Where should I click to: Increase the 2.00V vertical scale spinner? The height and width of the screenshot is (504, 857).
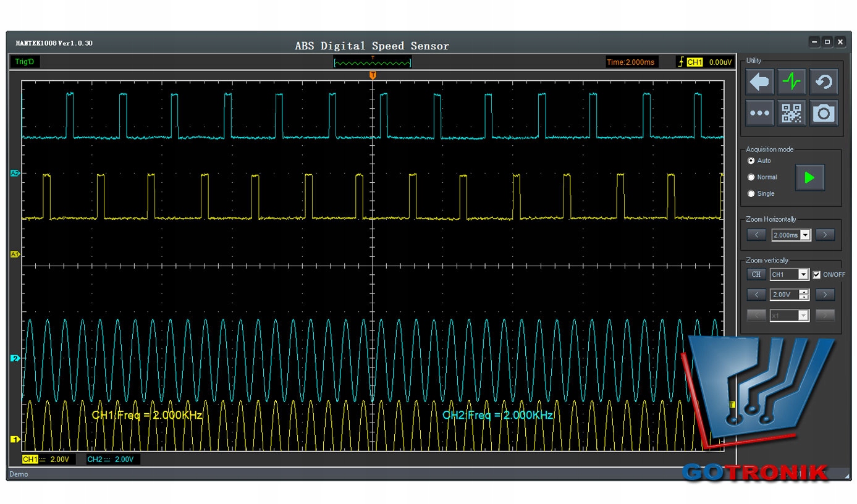803,292
